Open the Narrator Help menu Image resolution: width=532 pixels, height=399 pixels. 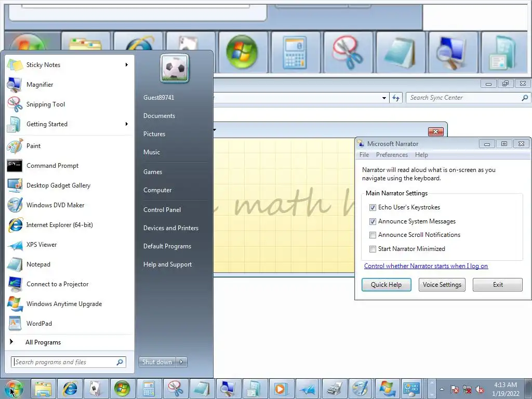pos(421,155)
